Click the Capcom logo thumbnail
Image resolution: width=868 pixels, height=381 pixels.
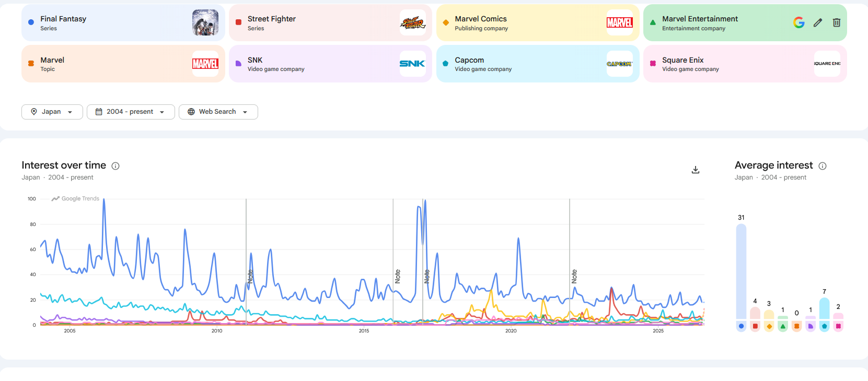point(620,64)
